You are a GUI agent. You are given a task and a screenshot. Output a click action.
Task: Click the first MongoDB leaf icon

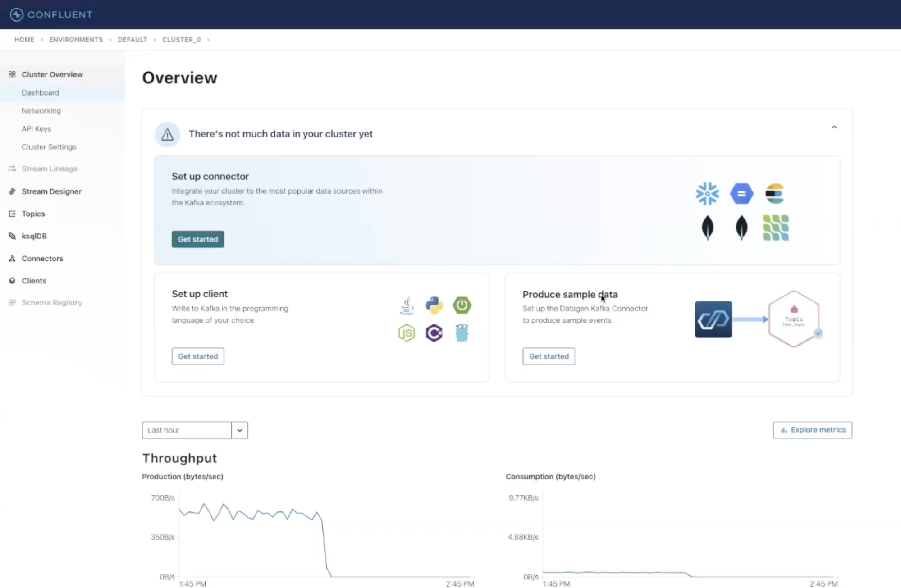click(708, 228)
